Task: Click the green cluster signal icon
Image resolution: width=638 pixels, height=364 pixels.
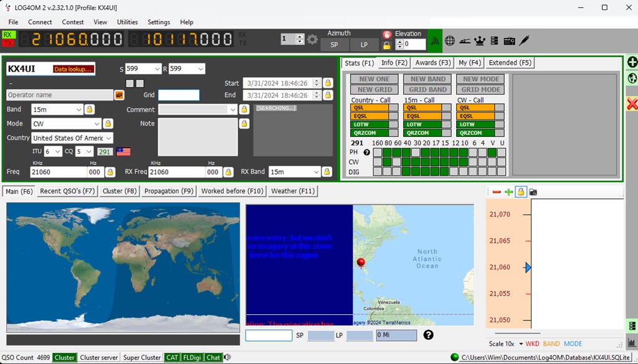Action: click(x=435, y=40)
